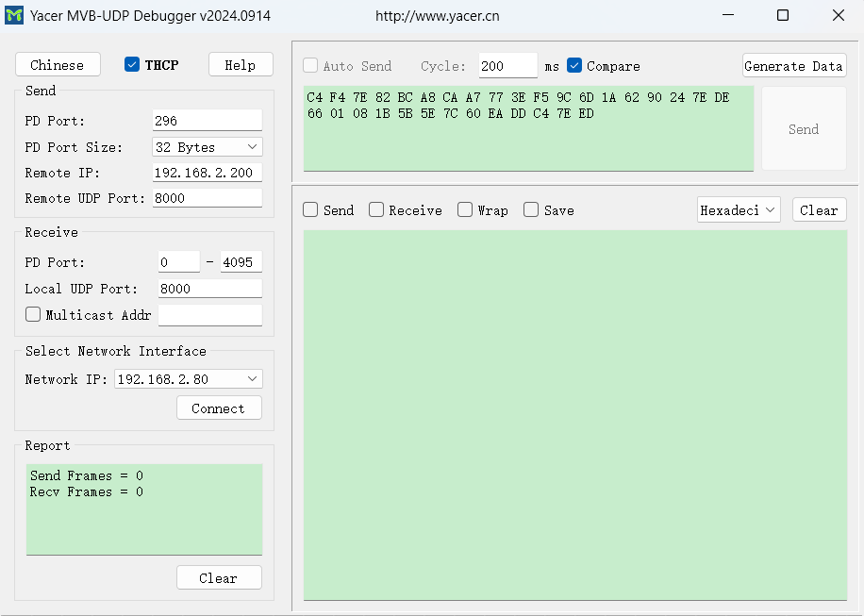Disable the THCP checkbox
Screen dimensions: 864x616
(x=130, y=64)
